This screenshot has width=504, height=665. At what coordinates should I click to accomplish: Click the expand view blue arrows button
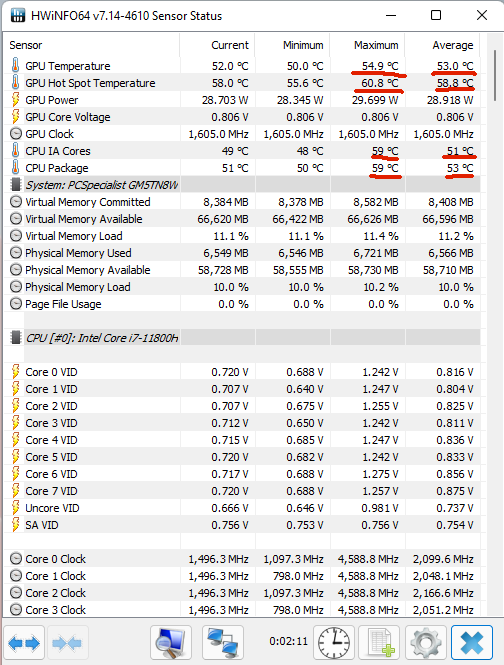point(24,643)
